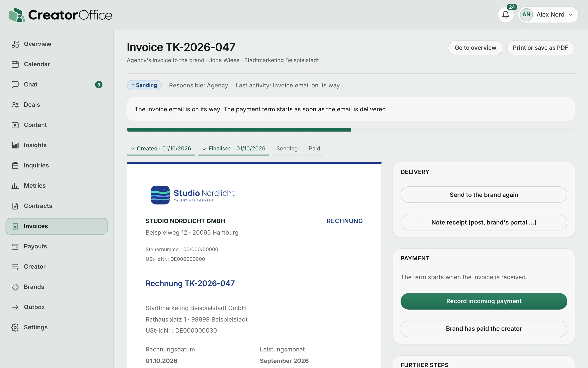Image resolution: width=588 pixels, height=368 pixels.
Task: Click the Rechnung TK-2026-047 heading
Action: [190, 283]
